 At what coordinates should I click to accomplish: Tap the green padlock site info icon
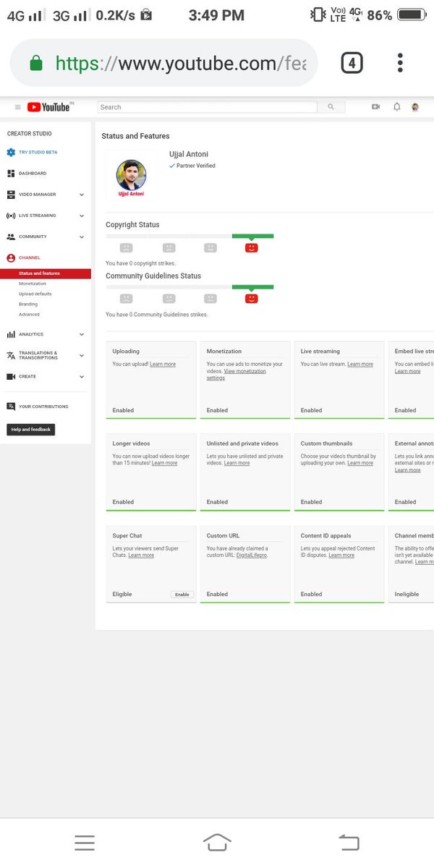pyautogui.click(x=36, y=64)
